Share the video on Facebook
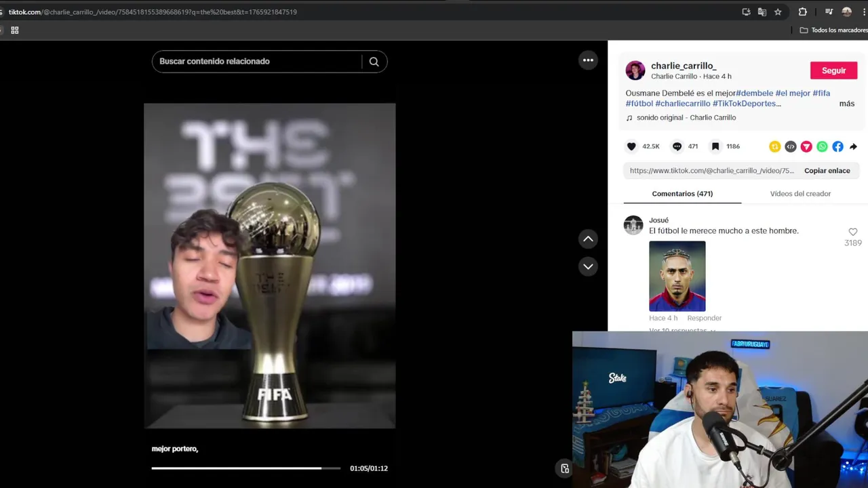The image size is (868, 488). (x=837, y=146)
